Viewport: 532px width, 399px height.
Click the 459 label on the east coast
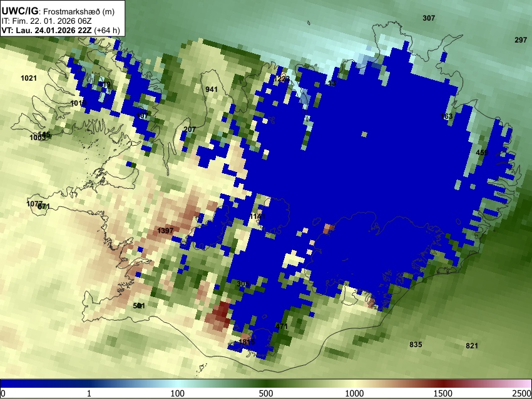pyautogui.click(x=482, y=153)
